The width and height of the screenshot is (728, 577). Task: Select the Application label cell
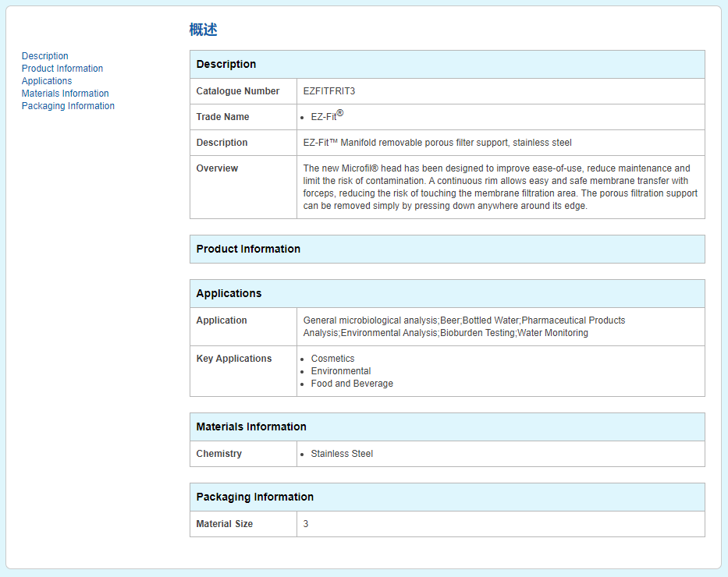tap(243, 327)
